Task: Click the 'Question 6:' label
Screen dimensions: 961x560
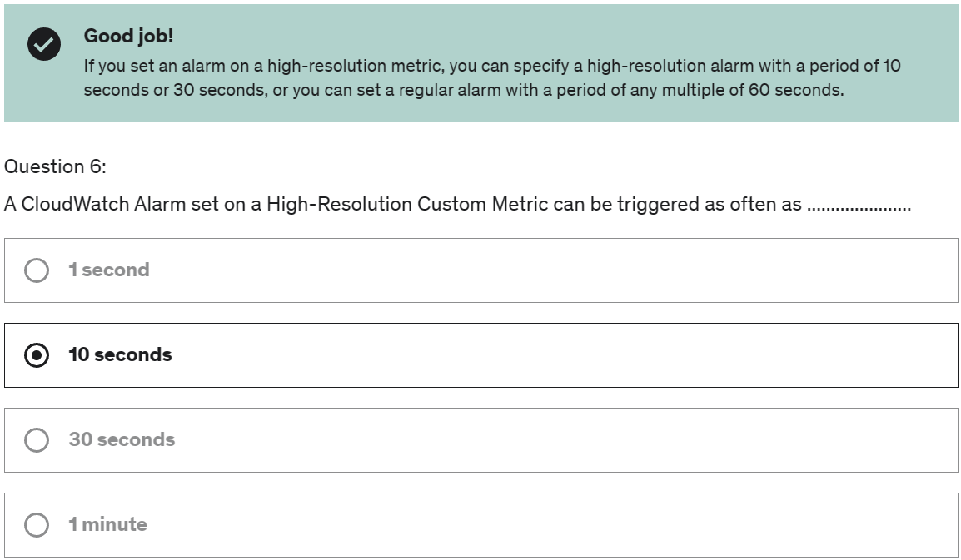Action: pyautogui.click(x=55, y=166)
